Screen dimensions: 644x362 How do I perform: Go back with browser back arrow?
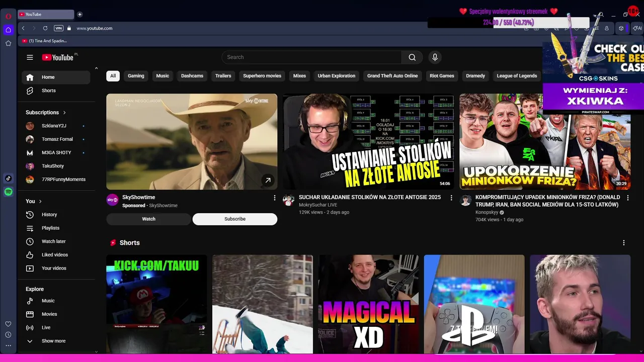(x=23, y=28)
